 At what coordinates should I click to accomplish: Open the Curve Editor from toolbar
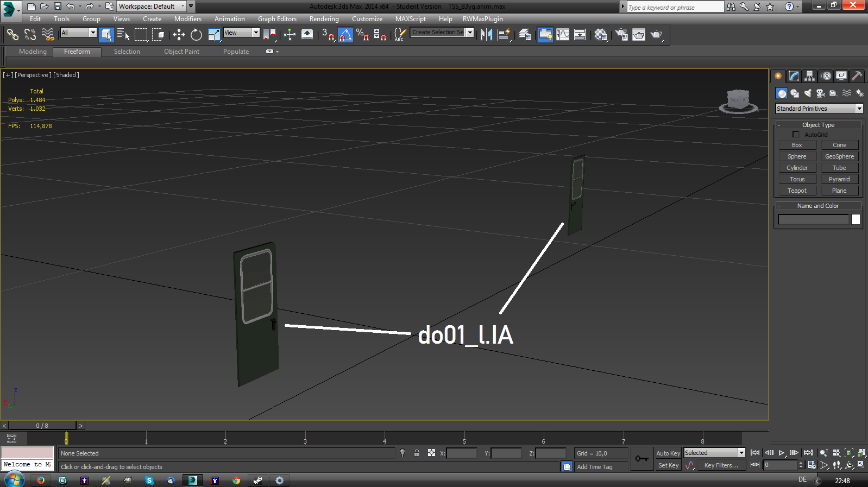click(x=563, y=35)
